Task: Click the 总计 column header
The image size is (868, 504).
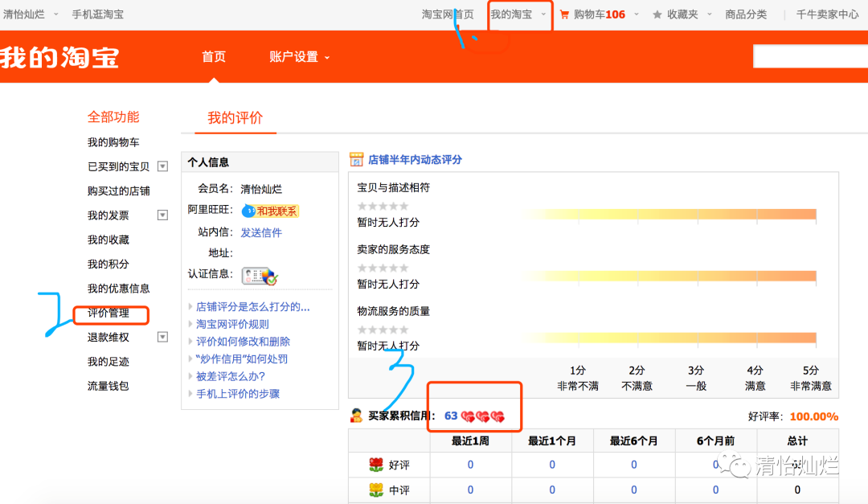Action: pos(798,440)
